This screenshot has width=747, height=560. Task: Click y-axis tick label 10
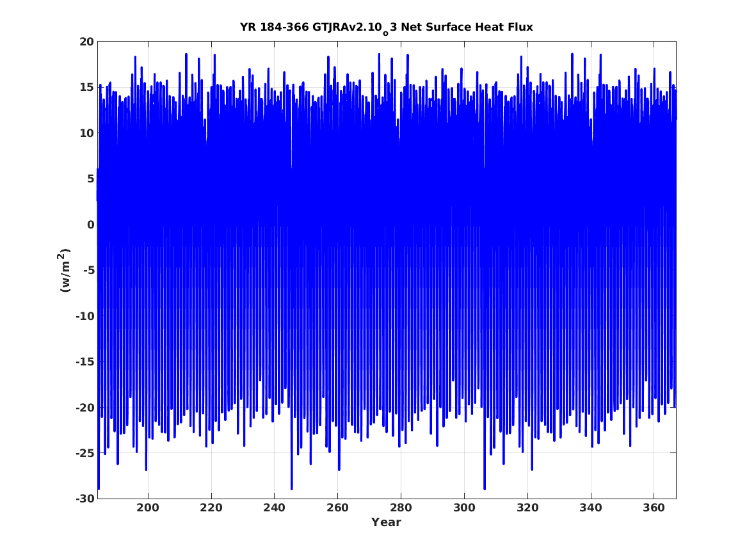click(86, 133)
